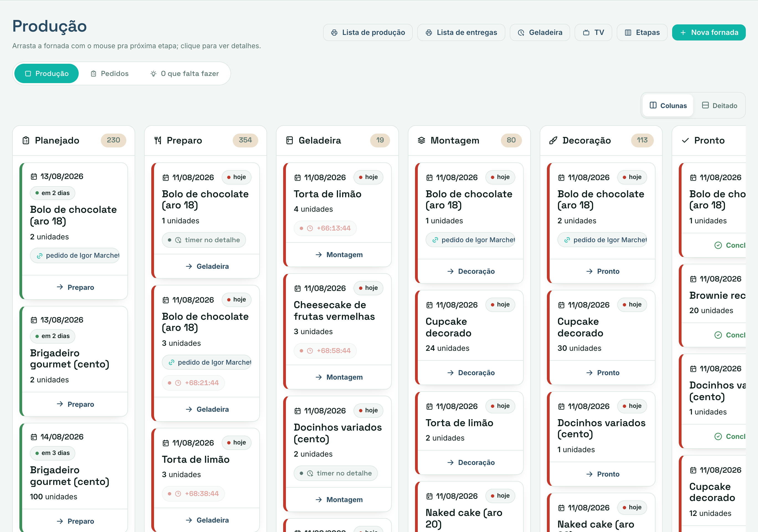Click the timer icon on Docinhos variados Geladeira card

click(310, 474)
